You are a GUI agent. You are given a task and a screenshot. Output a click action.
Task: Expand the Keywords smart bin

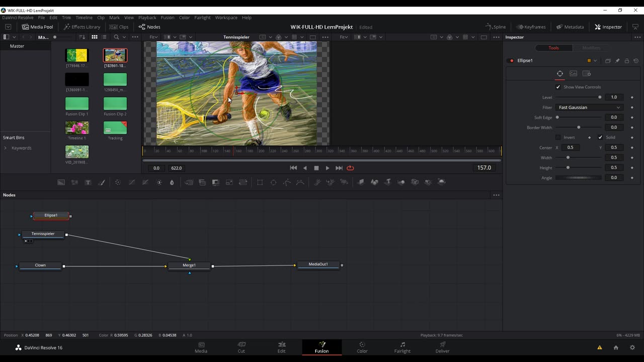pos(6,148)
